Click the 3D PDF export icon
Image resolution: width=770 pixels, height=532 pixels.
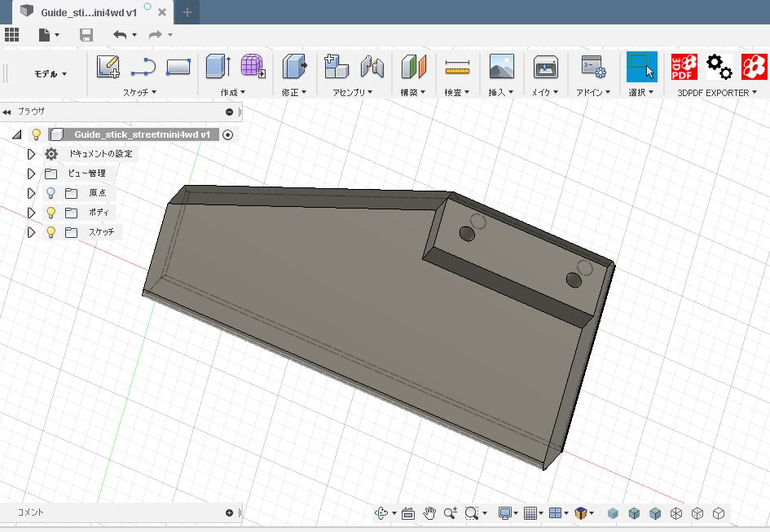684,67
